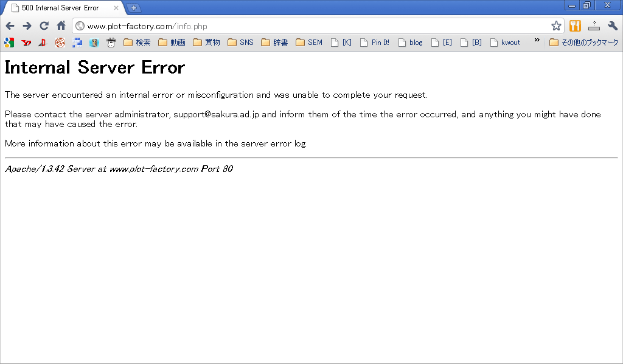Open the Yahoo bookmark icon

pyautogui.click(x=26, y=43)
